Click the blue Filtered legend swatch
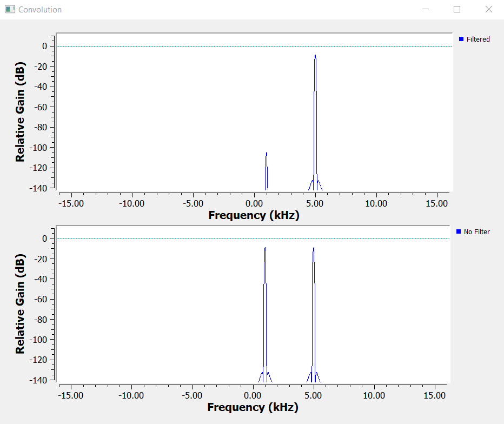 (461, 39)
